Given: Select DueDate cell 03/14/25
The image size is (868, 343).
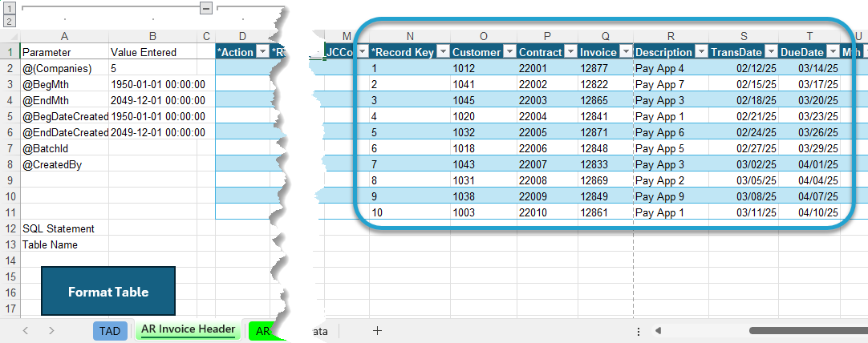Looking at the screenshot, I should (809, 69).
